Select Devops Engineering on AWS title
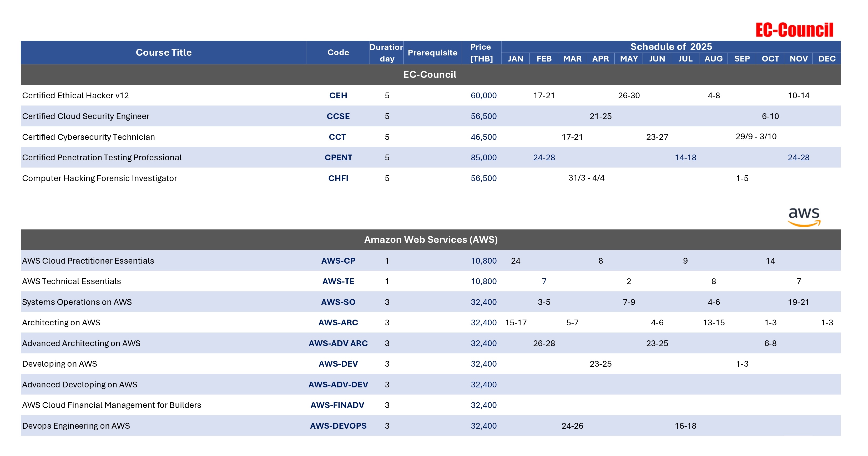The height and width of the screenshot is (456, 868). coord(76,426)
